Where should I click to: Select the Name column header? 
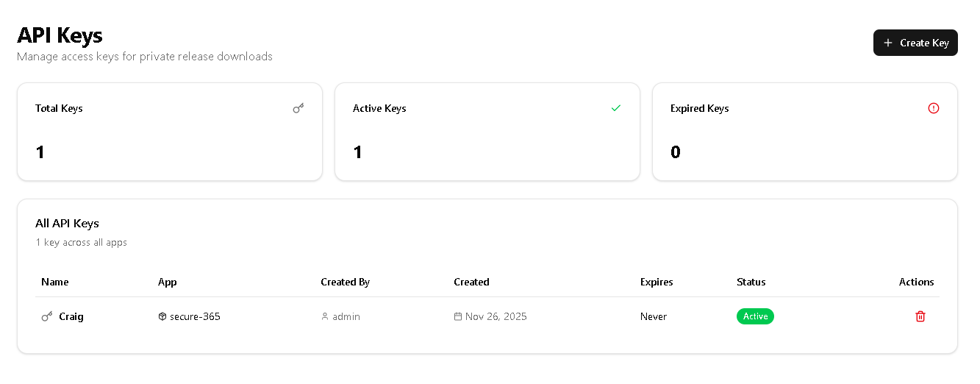55,282
